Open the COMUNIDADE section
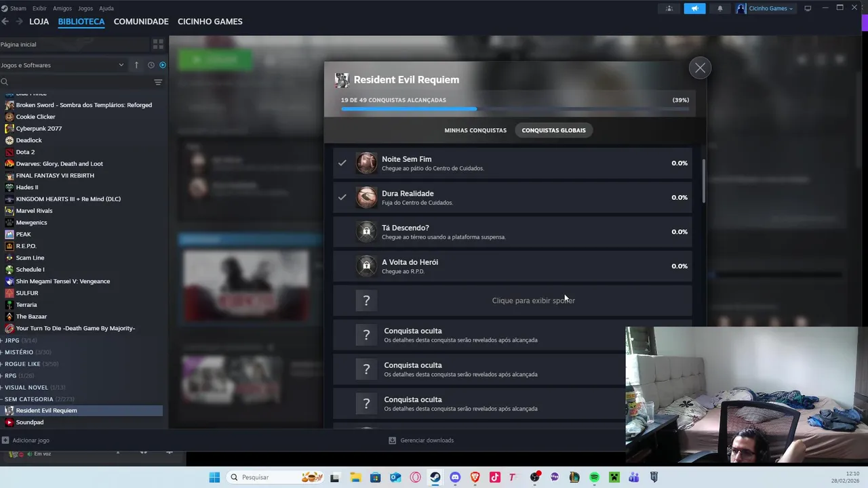Screen dimensions: 868x488 tap(141, 22)
